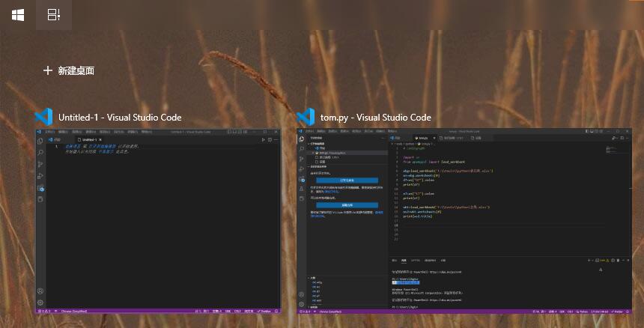Click Explorer icon in tom.py window
Viewport: 644px width, 328px height.
click(302, 139)
